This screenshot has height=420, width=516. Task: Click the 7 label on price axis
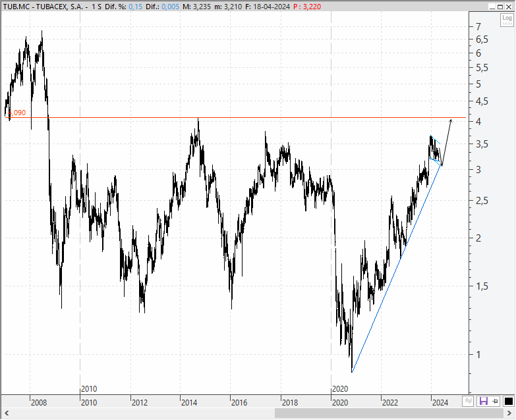pos(478,26)
